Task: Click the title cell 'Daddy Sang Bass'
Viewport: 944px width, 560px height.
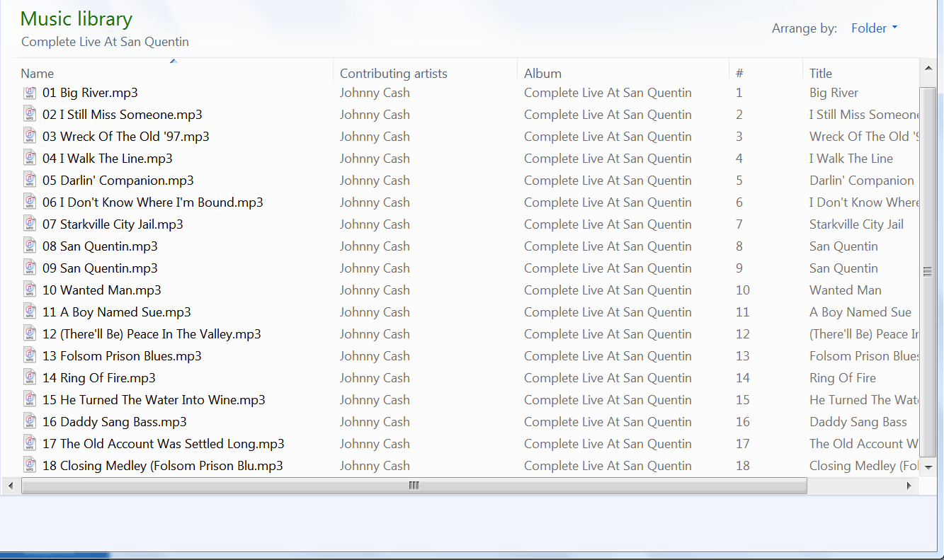Action: pos(858,421)
